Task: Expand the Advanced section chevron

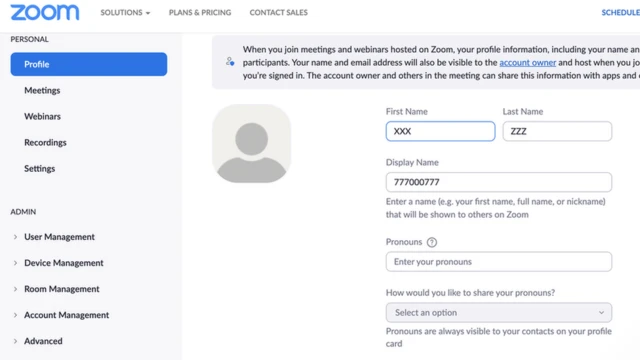Action: 16,341
